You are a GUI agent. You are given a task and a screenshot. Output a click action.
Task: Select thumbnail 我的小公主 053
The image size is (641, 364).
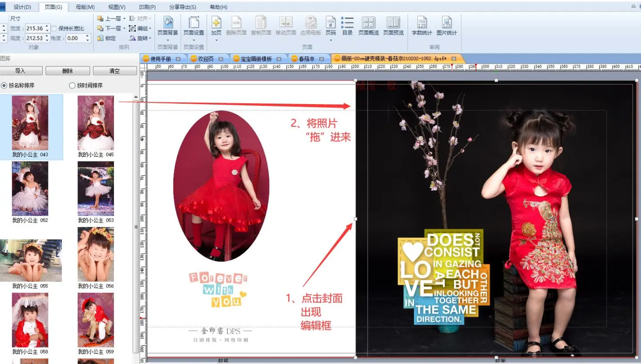tap(96, 189)
